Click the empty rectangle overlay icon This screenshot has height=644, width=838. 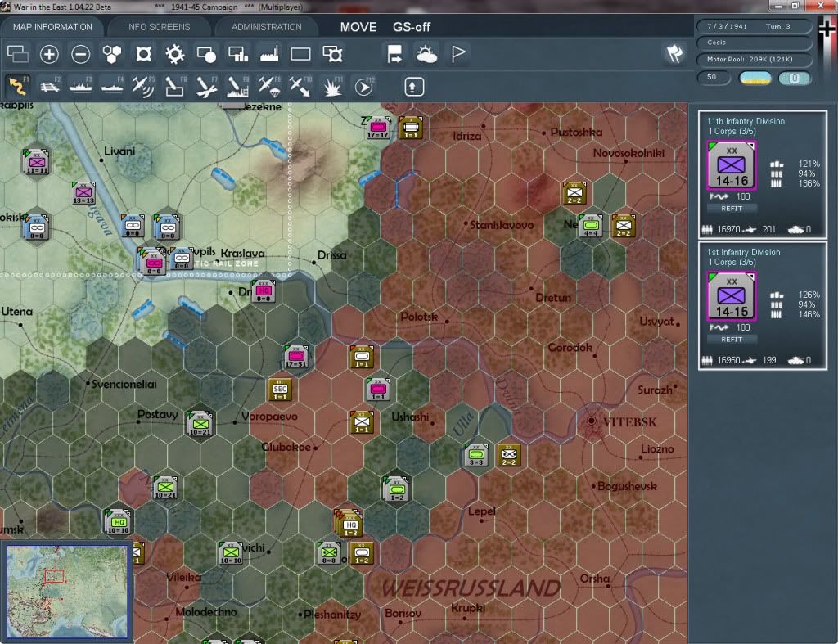click(300, 54)
